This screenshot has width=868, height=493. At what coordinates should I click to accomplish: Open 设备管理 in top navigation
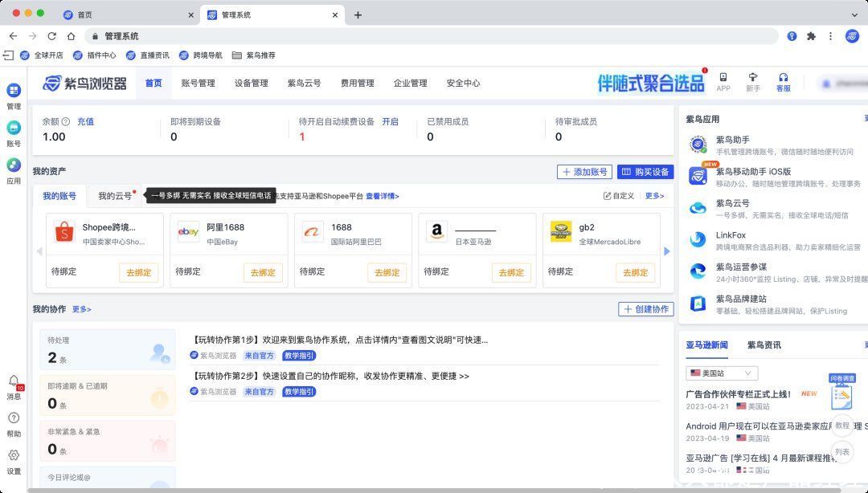252,83
